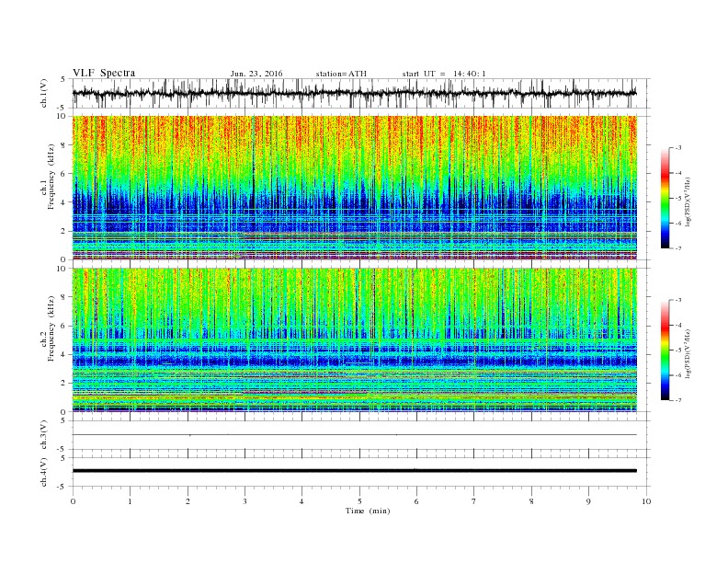Click the log(PSD) label beside the ch.2 color bar
728x563 pixels.
click(688, 353)
